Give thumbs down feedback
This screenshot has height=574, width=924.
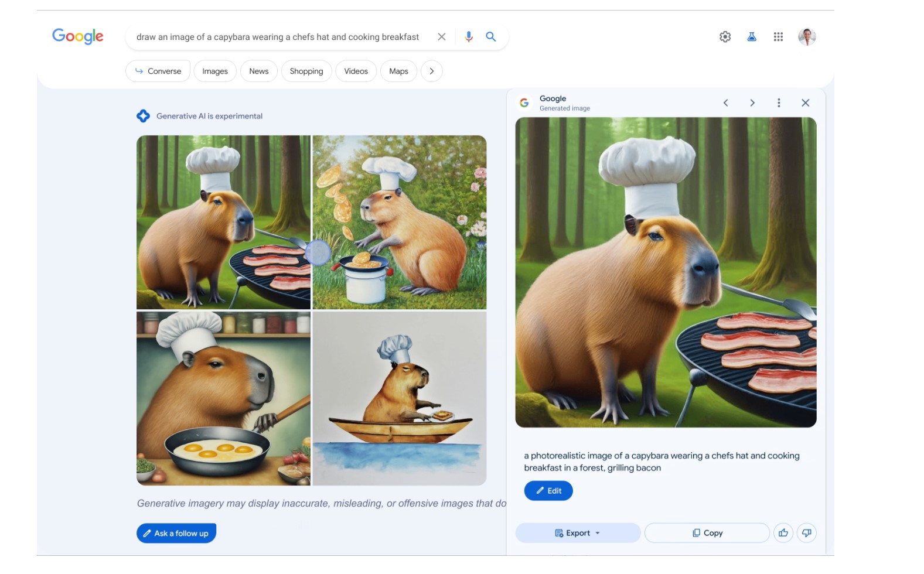point(807,533)
